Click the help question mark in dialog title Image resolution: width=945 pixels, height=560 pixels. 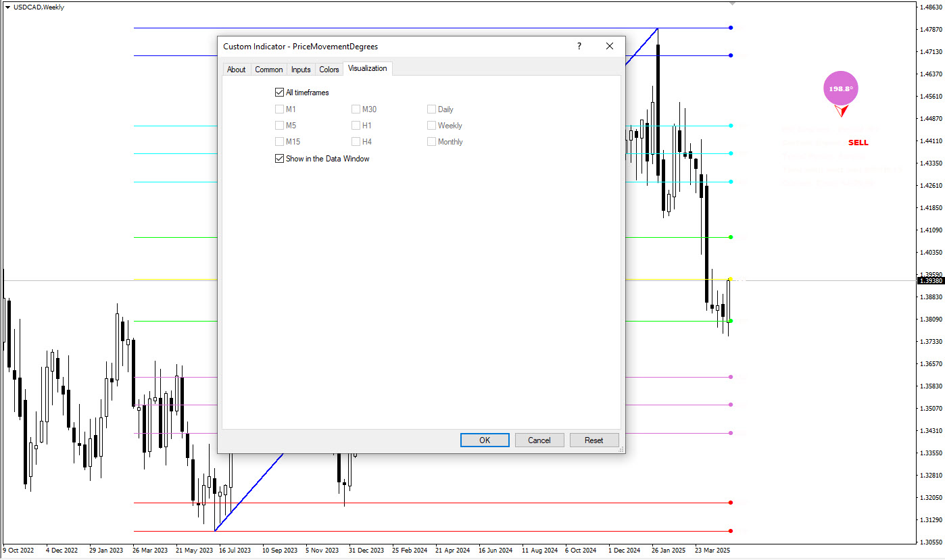(579, 46)
